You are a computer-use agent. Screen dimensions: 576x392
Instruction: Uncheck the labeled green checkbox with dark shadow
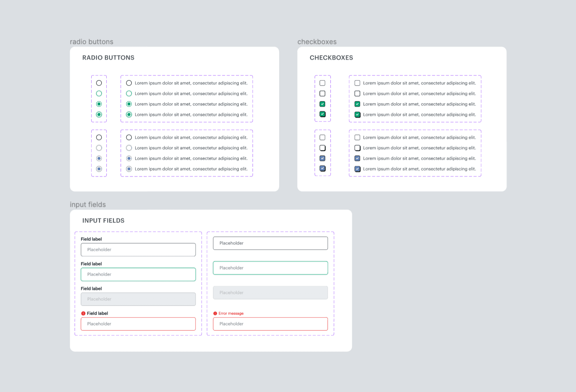click(x=357, y=114)
